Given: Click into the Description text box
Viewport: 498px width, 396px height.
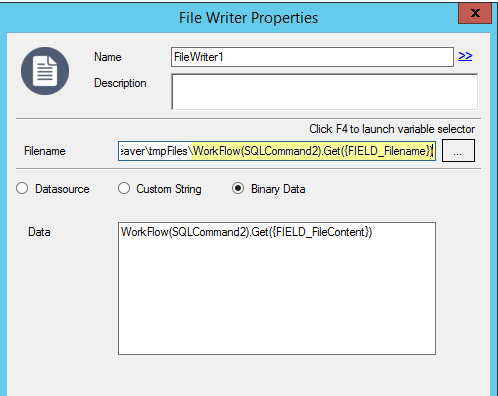Looking at the screenshot, I should [325, 92].
